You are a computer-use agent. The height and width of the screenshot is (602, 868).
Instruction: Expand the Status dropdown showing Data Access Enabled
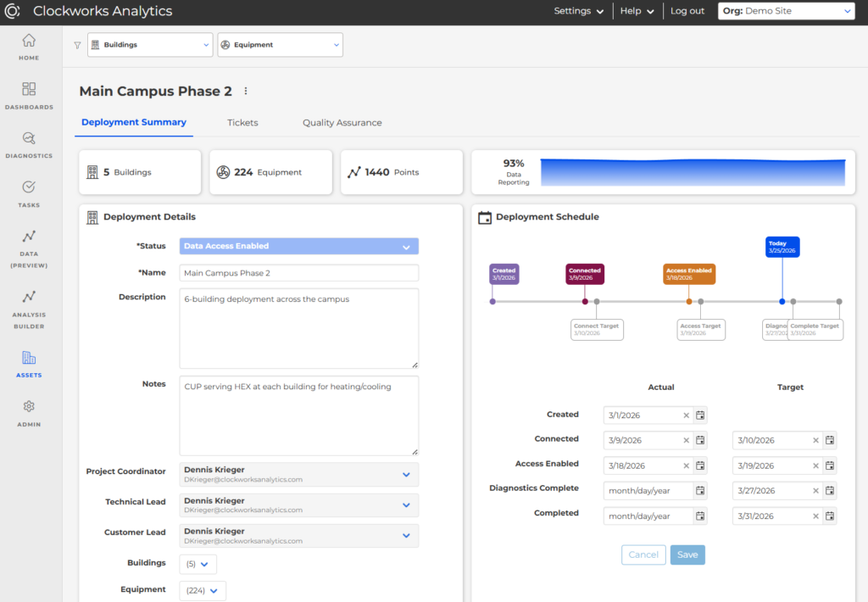(x=298, y=244)
